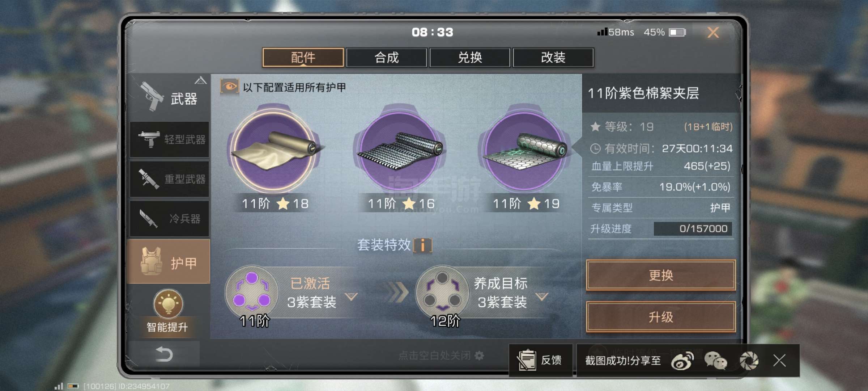Collapse the 武器 category expander arrow

201,80
